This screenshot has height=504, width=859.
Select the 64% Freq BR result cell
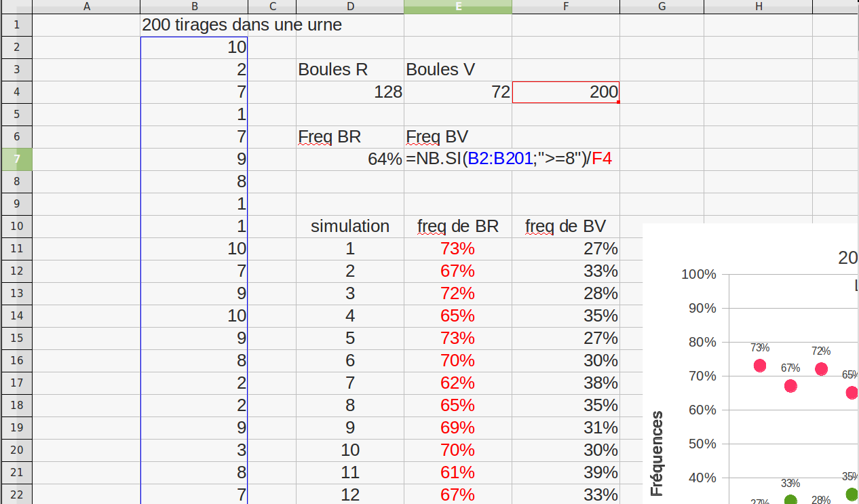349,159
